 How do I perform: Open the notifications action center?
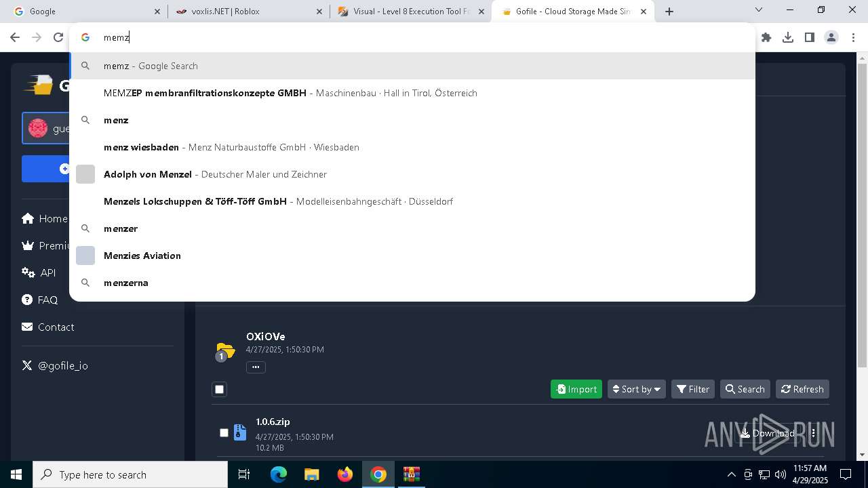(846, 474)
